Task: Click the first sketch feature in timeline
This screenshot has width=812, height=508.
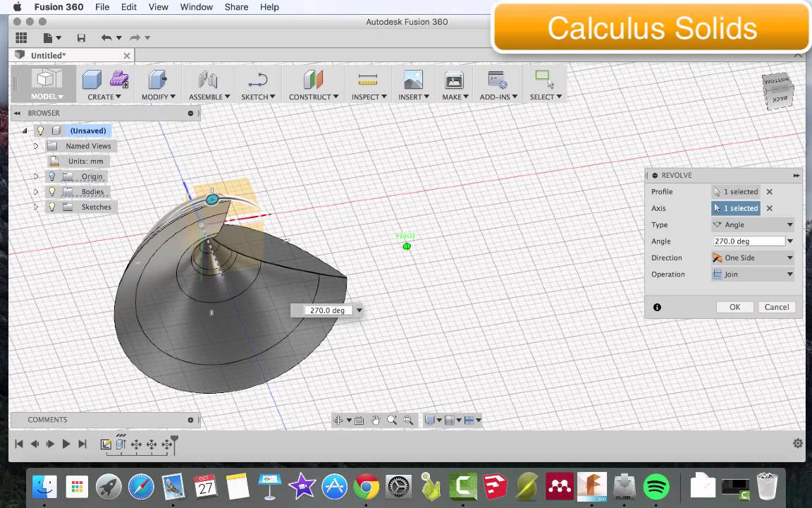Action: (x=106, y=445)
